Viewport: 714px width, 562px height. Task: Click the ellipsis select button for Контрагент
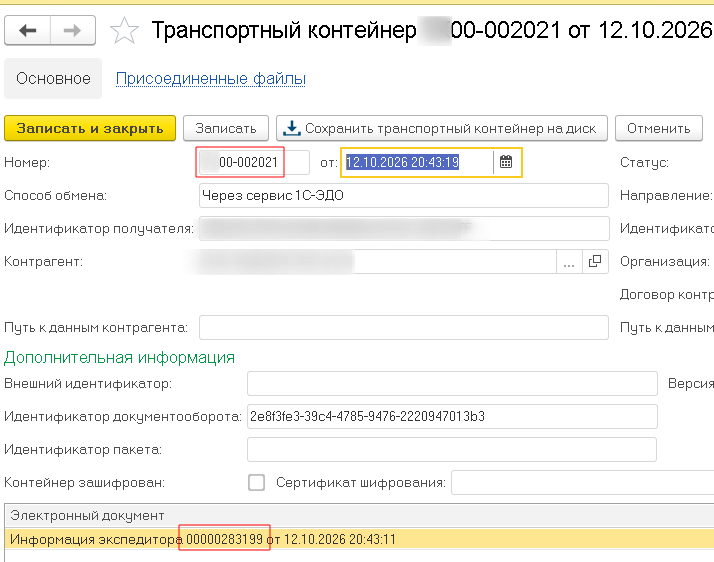569,261
